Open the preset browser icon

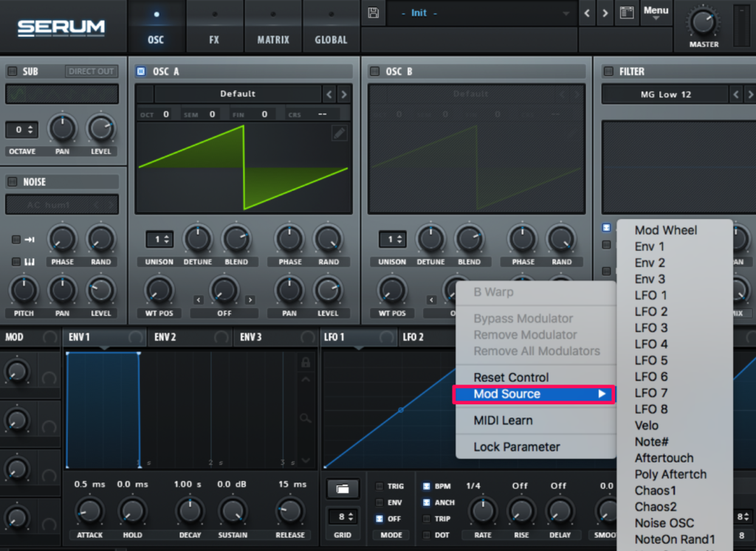(x=626, y=13)
